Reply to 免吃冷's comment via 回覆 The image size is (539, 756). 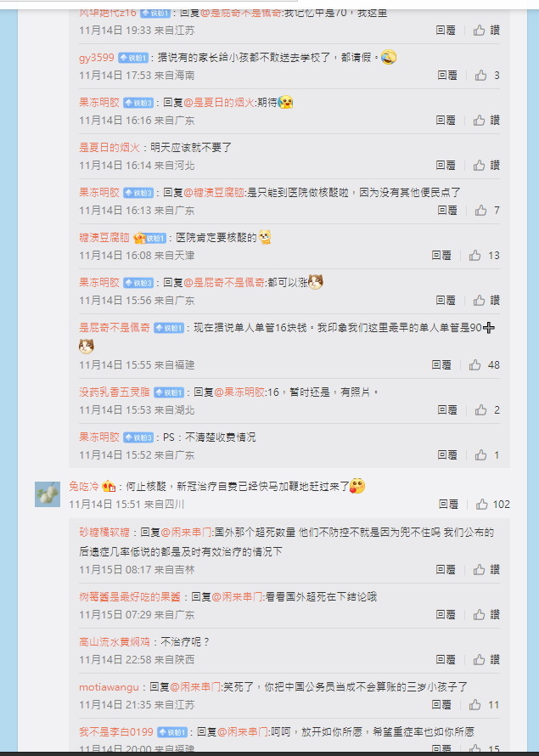[x=448, y=505]
